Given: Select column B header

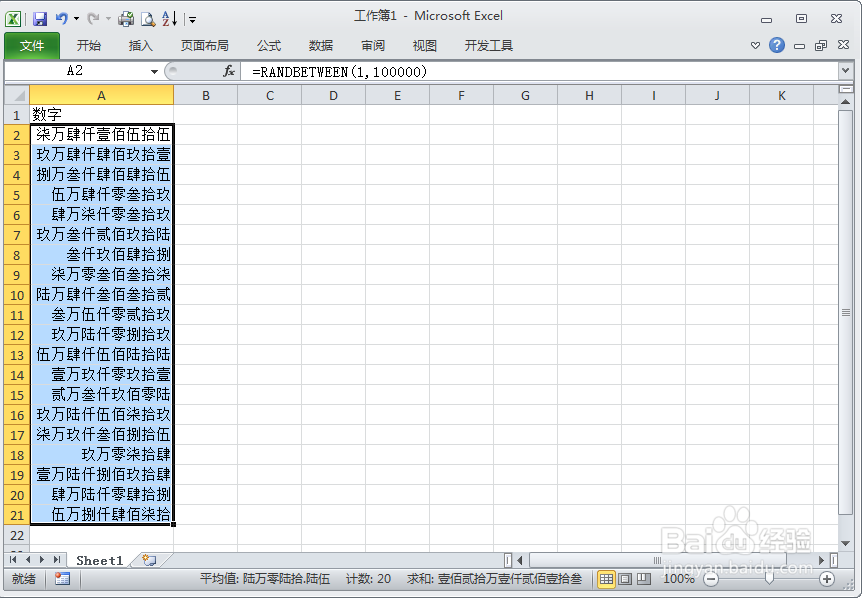Looking at the screenshot, I should click(206, 96).
